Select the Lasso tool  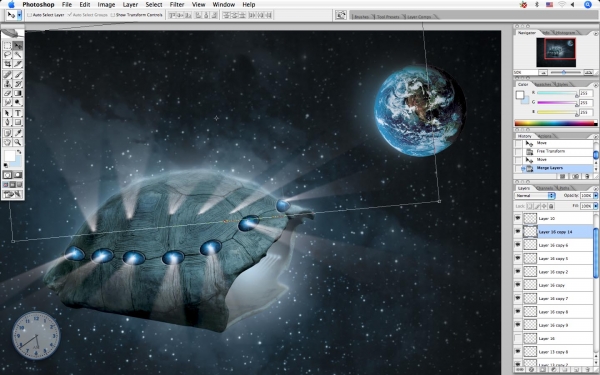(7, 55)
